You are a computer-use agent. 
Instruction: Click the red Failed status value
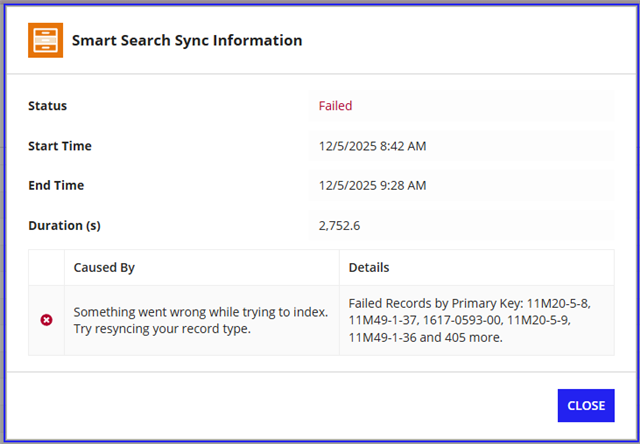335,106
